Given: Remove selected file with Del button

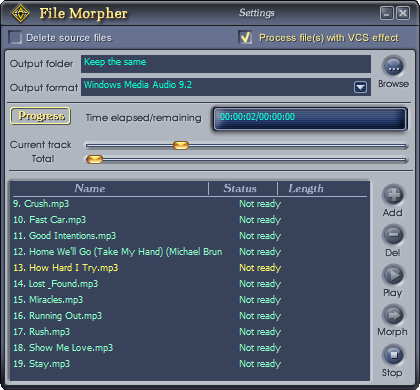Looking at the screenshot, I should coord(393,235).
